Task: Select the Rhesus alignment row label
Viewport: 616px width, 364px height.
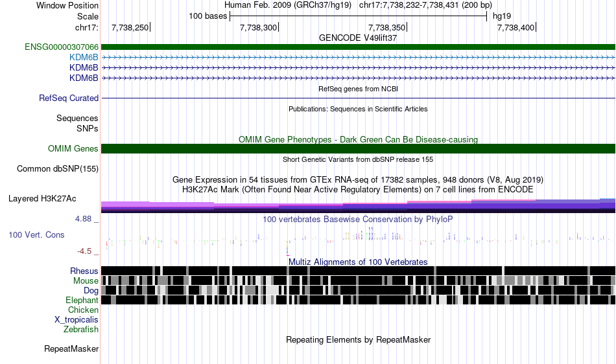Action: pyautogui.click(x=84, y=271)
